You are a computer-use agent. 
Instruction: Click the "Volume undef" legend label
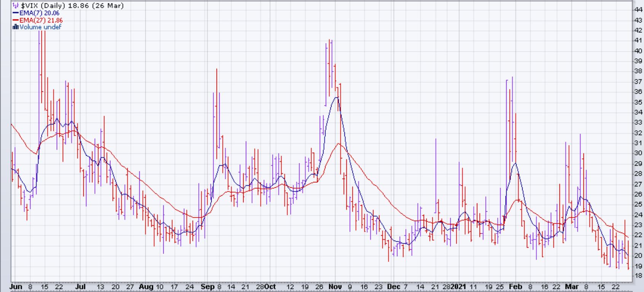[40, 27]
